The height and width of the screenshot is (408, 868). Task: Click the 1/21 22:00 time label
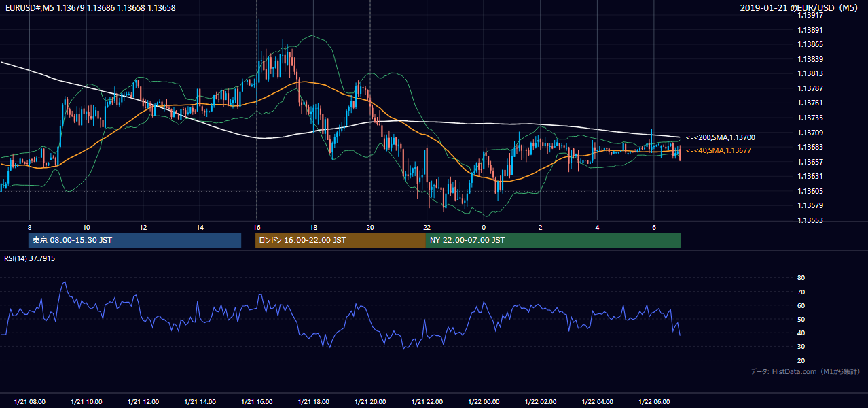coord(427,402)
